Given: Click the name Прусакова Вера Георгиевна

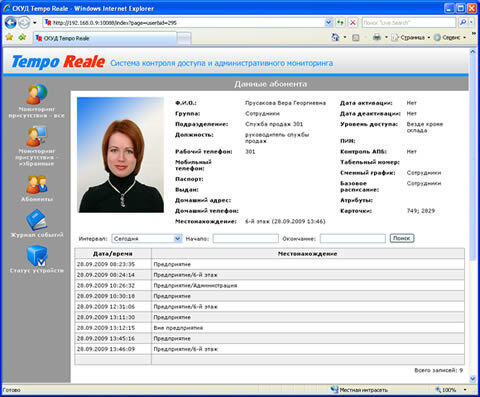Looking at the screenshot, I should tap(285, 103).
